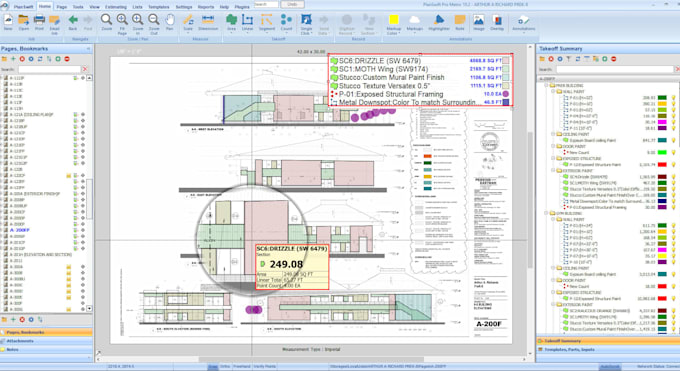Select the Dimension tool

(208, 21)
